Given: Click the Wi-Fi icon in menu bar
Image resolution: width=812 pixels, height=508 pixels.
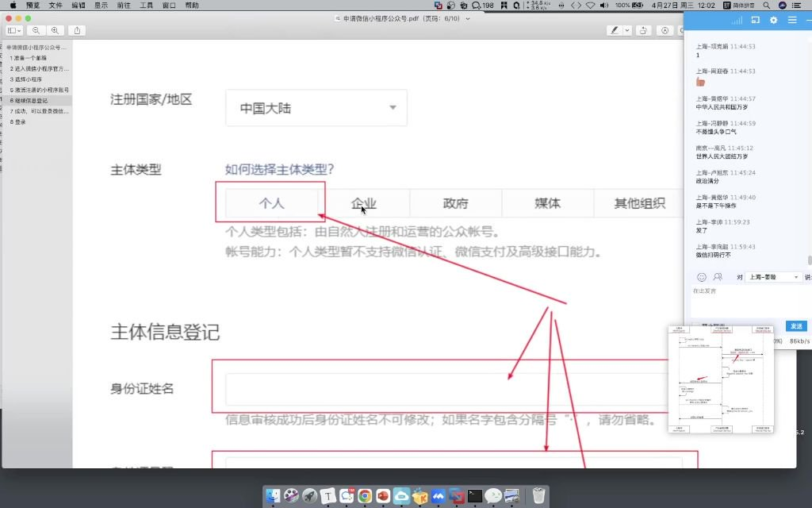Looking at the screenshot, I should pos(590,6).
